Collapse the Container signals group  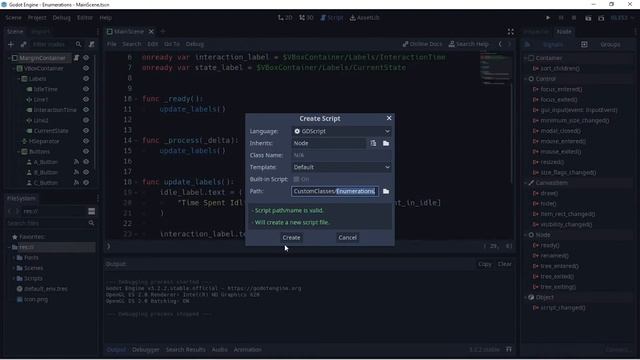pos(526,58)
